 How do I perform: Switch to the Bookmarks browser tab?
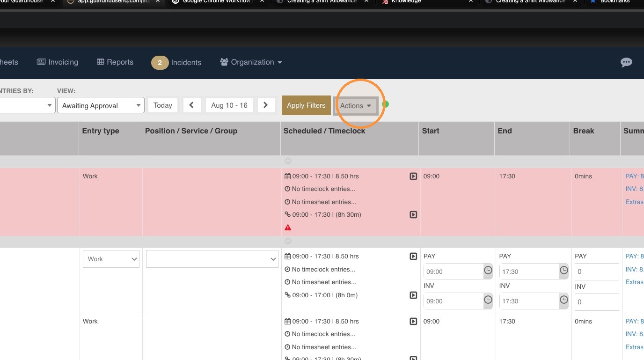614,2
